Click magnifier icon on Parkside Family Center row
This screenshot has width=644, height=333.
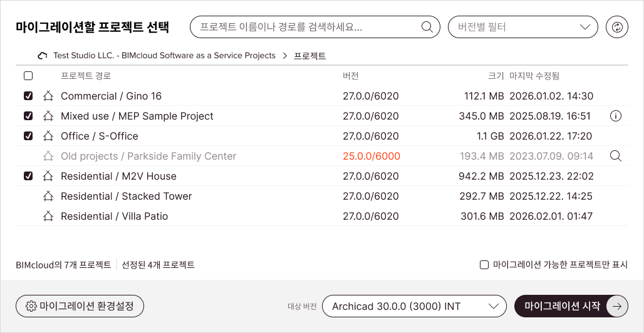(616, 156)
